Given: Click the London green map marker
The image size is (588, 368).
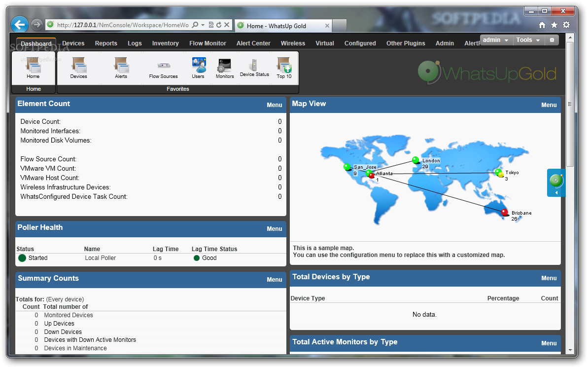Looking at the screenshot, I should pyautogui.click(x=415, y=160).
